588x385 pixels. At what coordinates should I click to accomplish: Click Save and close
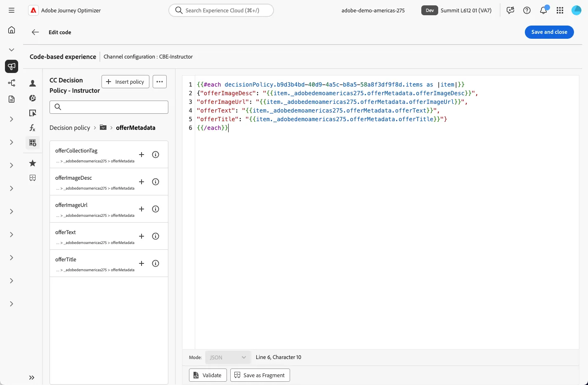click(549, 32)
